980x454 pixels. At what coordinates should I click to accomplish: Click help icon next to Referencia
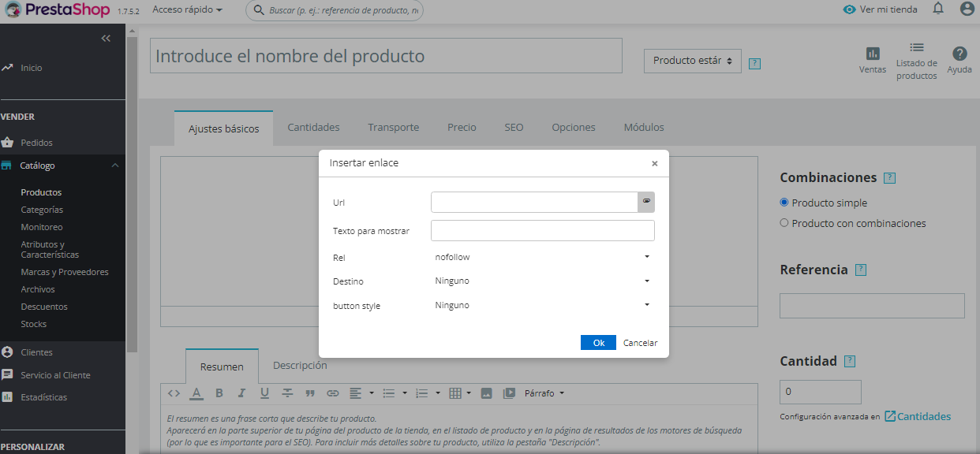[x=861, y=270]
